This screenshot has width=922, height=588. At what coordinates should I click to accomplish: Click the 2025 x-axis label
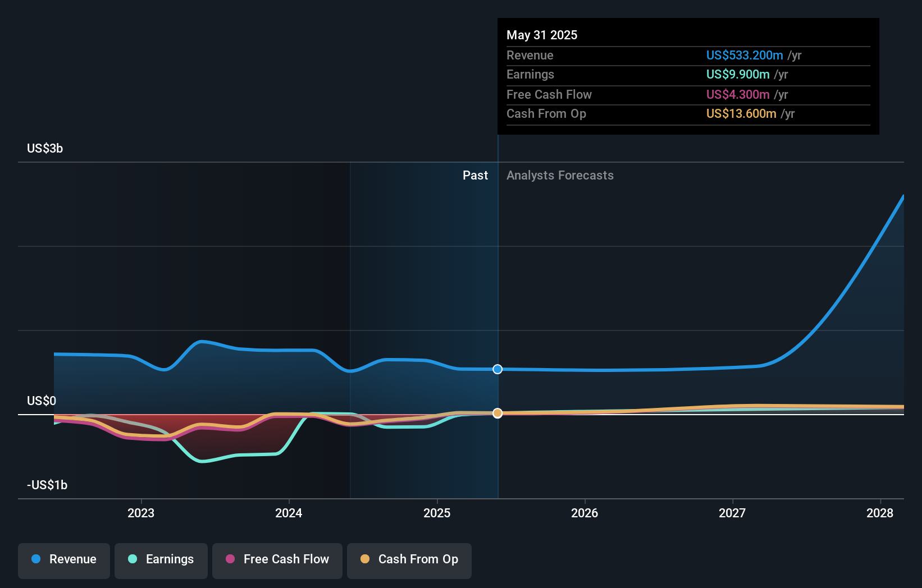[x=437, y=513]
